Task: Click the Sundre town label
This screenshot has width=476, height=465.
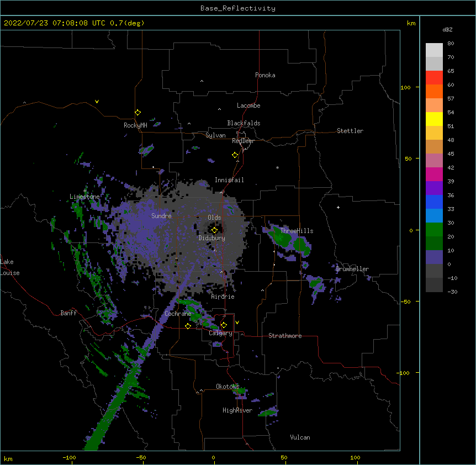Action: pyautogui.click(x=161, y=216)
